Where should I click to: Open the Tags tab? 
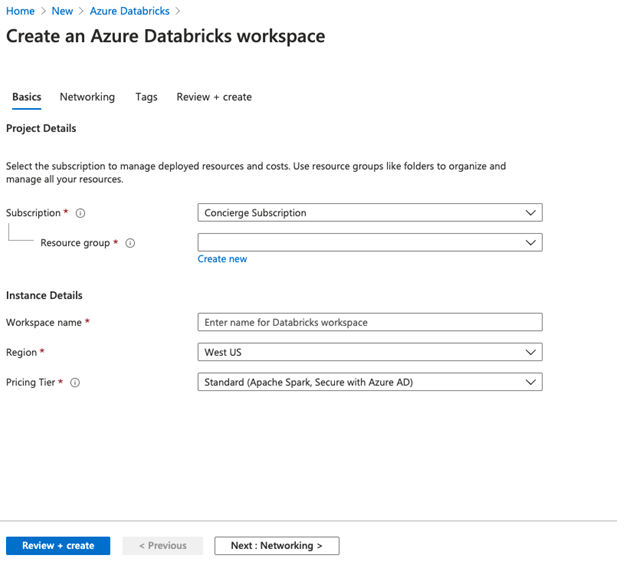(x=146, y=97)
